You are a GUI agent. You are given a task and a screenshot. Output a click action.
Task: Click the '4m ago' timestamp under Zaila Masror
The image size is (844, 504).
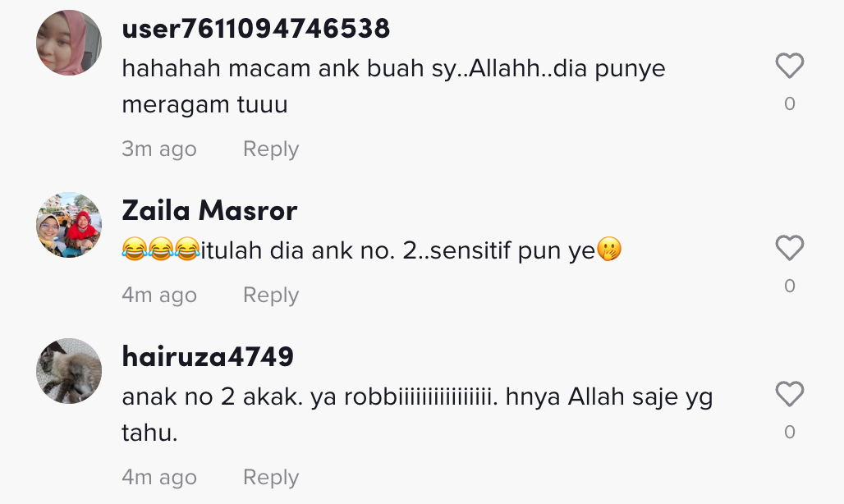(159, 296)
